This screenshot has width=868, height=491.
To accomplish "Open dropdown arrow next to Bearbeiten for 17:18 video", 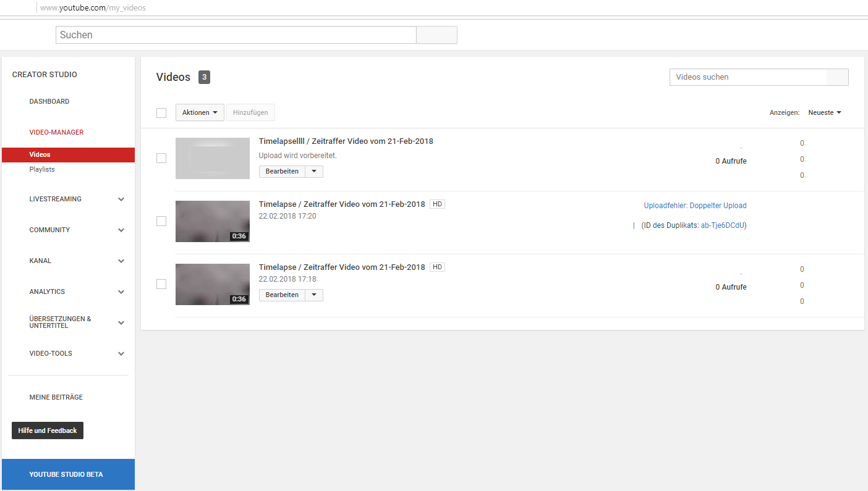I will (x=314, y=295).
